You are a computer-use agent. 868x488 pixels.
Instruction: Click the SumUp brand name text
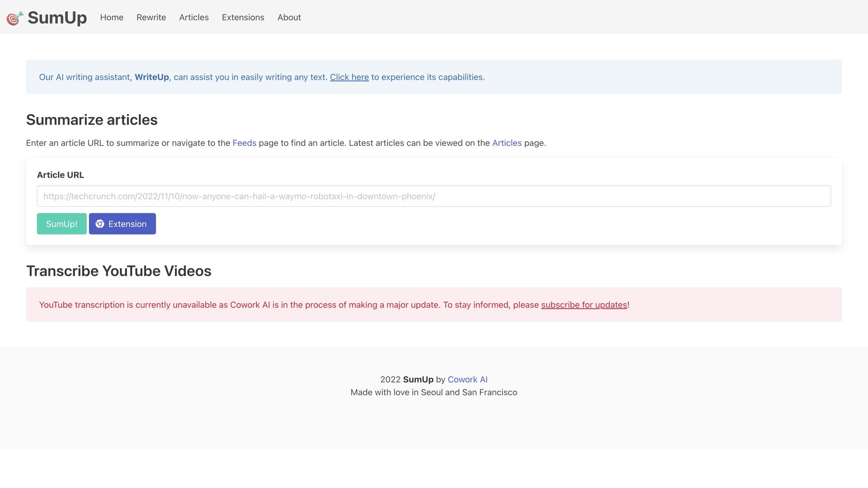point(57,18)
